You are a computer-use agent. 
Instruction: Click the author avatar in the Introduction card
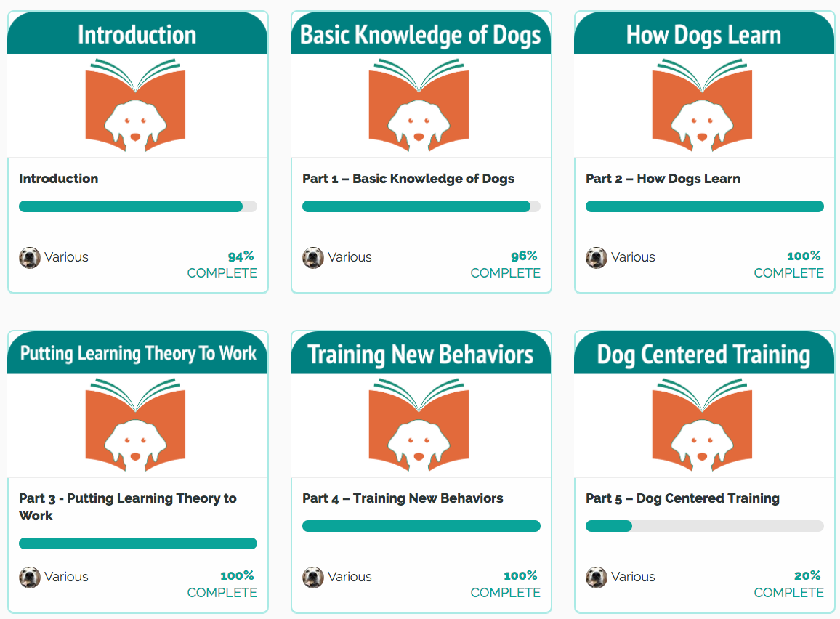pyautogui.click(x=30, y=258)
